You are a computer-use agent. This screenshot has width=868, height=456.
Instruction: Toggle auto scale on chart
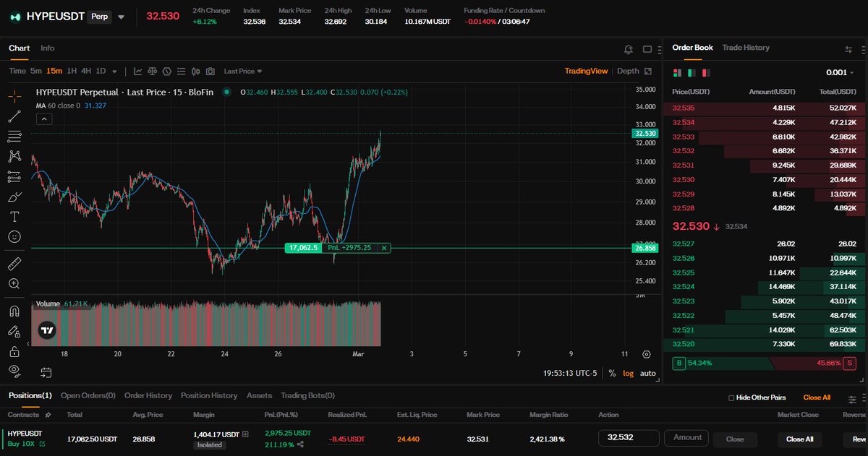coord(648,374)
